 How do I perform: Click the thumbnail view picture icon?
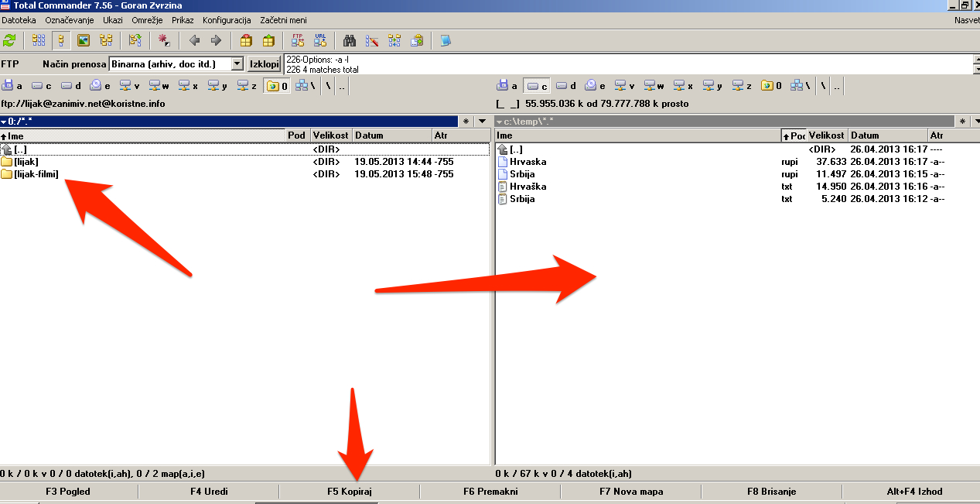(84, 40)
